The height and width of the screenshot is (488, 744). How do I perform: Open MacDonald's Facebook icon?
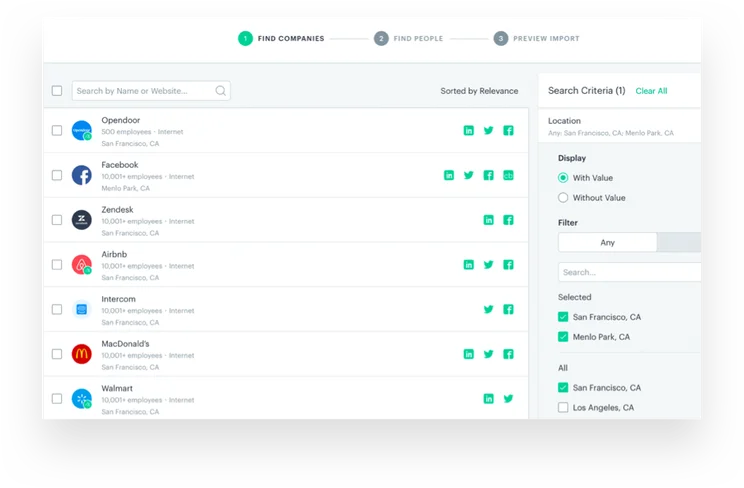pyautogui.click(x=508, y=354)
